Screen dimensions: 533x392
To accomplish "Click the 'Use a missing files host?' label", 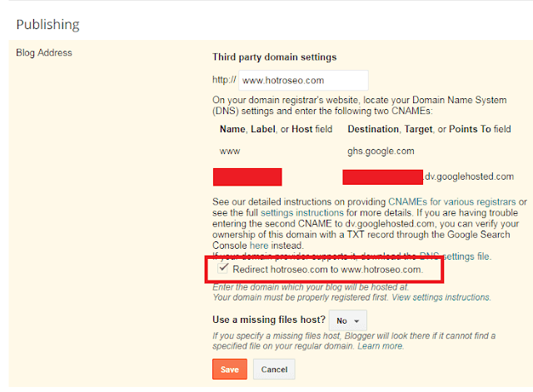I will [x=269, y=320].
